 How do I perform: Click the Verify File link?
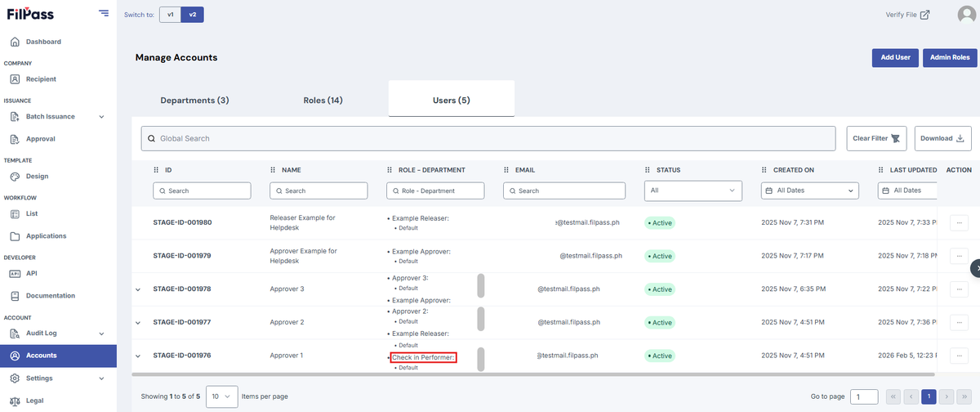click(907, 15)
